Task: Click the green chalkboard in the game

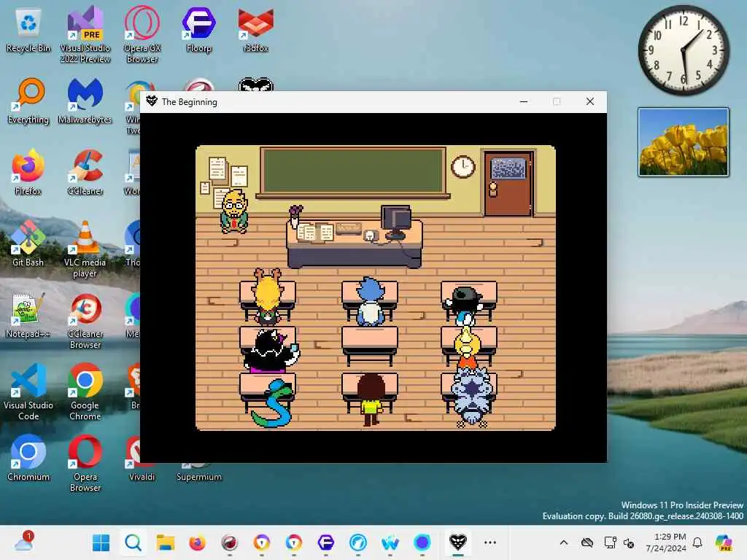Action: pyautogui.click(x=353, y=172)
